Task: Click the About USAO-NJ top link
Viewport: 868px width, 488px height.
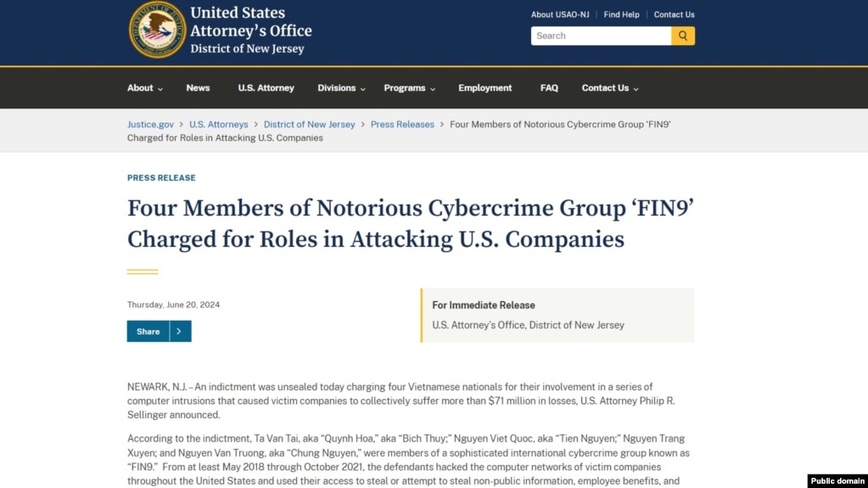Action: (560, 15)
